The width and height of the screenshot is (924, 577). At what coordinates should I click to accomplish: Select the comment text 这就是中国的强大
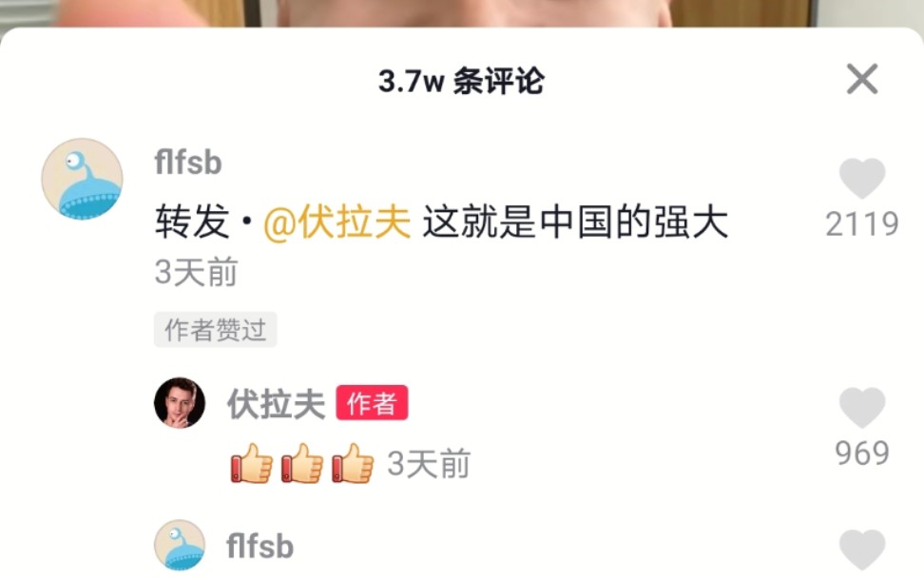(576, 222)
